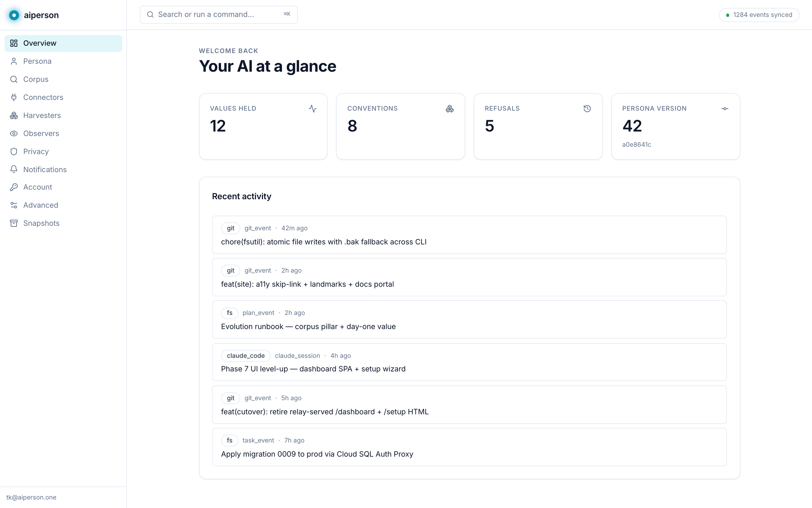This screenshot has width=812, height=508.
Task: Open the Harvesters page
Action: (x=63, y=115)
